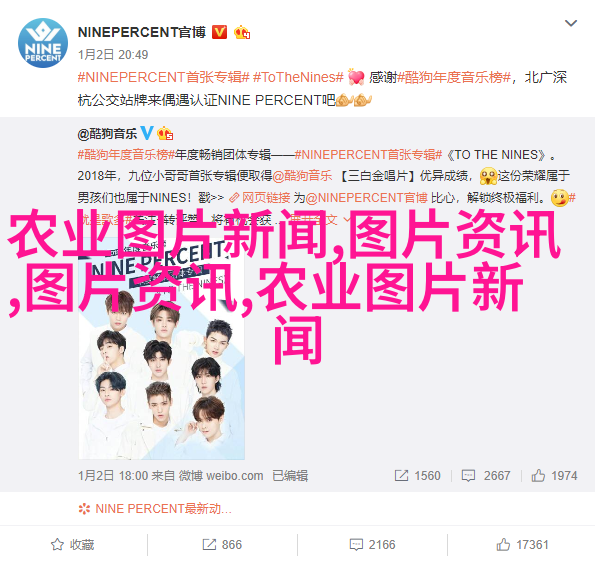This screenshot has width=595, height=562.
Task: Click the orange verified V badge beside NINEPERCENT官博
Action: tap(219, 33)
